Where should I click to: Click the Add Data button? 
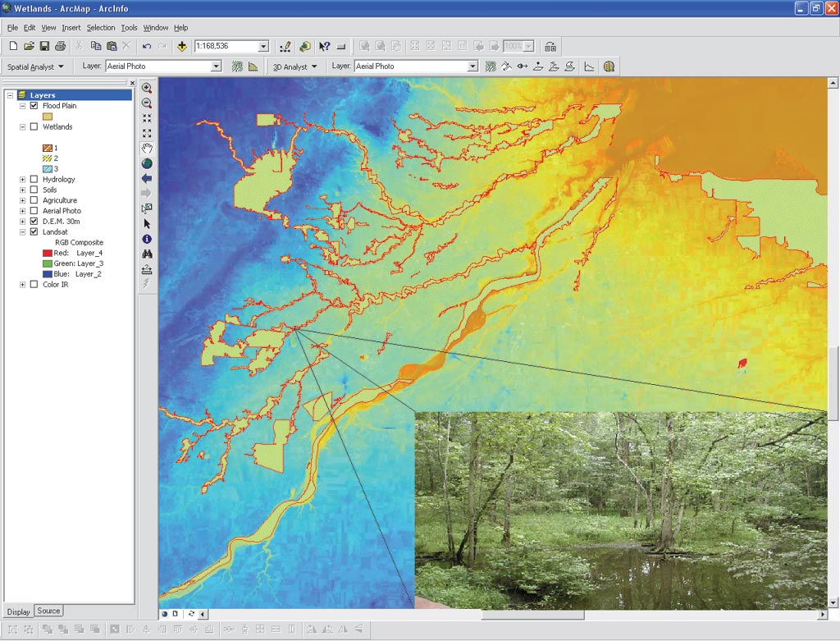[x=181, y=47]
